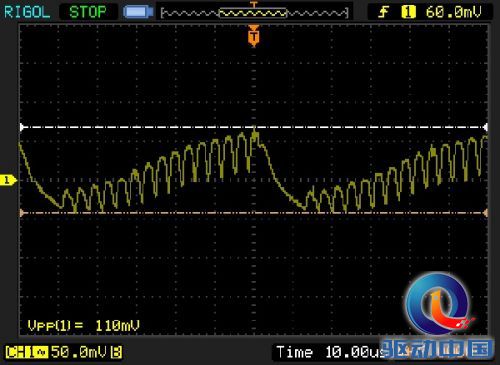Screen dimensions: 500x365
Task: Click the 60.0mV trigger level readout
Action: pyautogui.click(x=453, y=12)
